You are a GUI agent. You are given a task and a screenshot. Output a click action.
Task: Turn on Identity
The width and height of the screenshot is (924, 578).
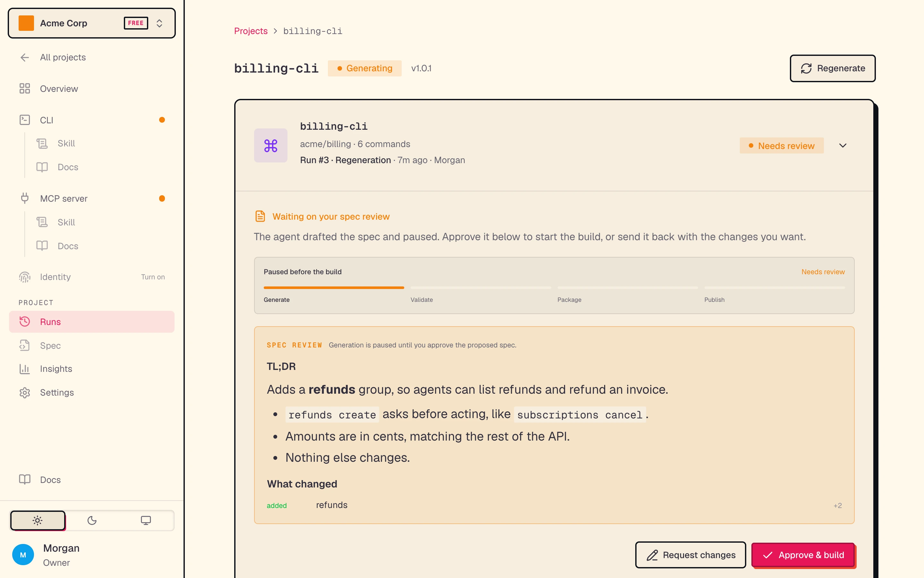click(x=153, y=277)
